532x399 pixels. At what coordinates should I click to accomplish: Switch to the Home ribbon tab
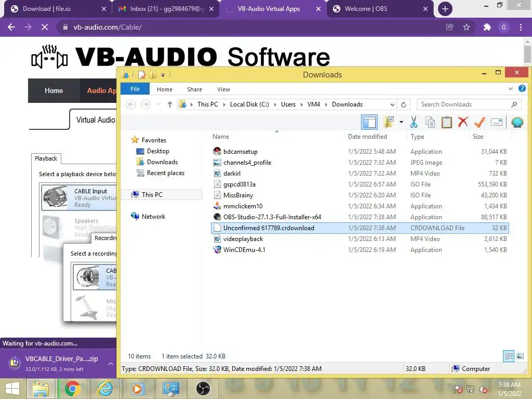point(165,89)
